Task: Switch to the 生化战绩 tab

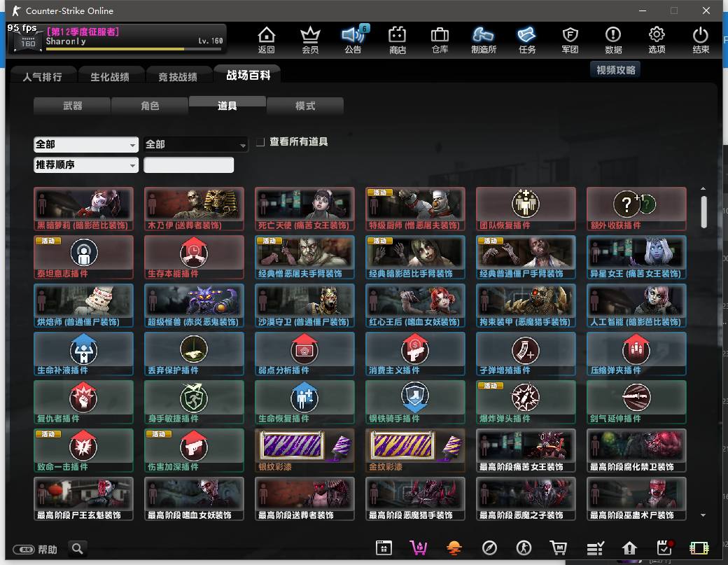Action: pos(110,76)
